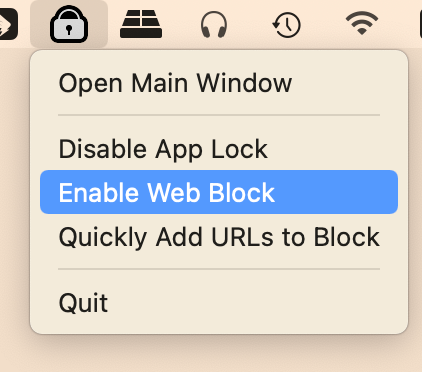Enable Web Block from the menu
This screenshot has width=422, height=372.
[x=219, y=192]
